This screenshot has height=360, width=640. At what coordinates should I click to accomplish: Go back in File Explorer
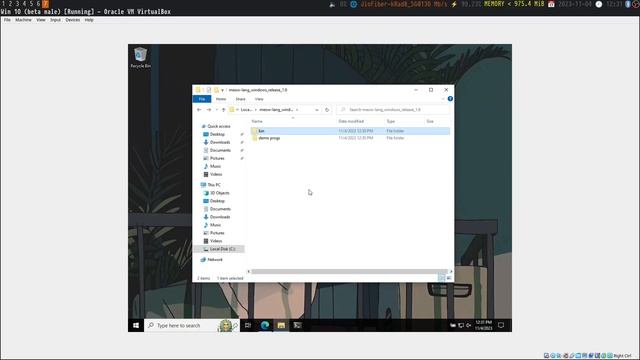199,110
